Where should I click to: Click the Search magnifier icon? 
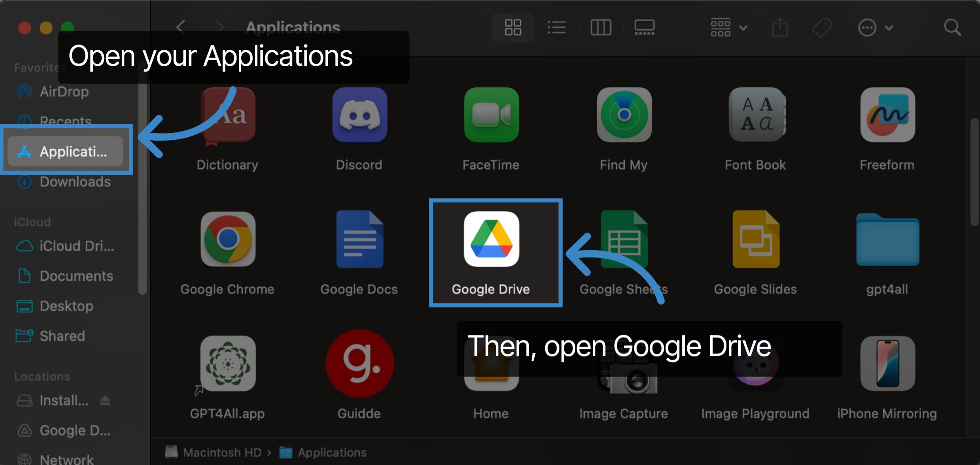tap(952, 27)
